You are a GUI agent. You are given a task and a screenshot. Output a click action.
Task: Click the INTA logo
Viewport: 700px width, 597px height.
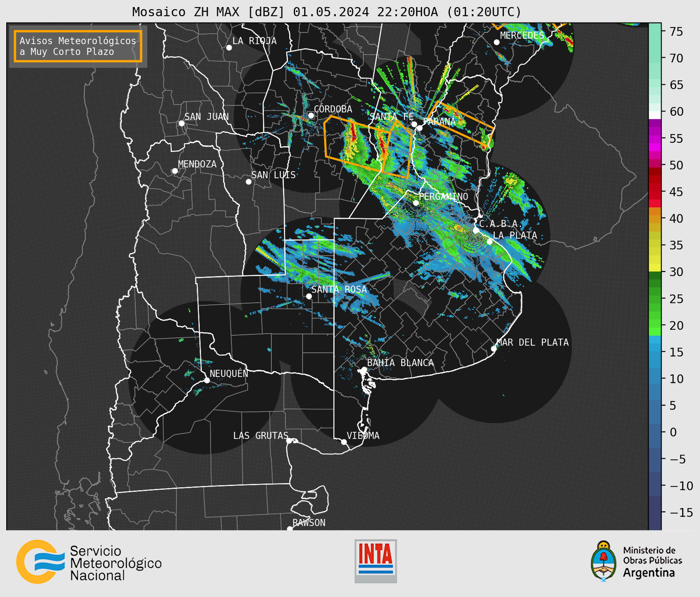(x=376, y=561)
